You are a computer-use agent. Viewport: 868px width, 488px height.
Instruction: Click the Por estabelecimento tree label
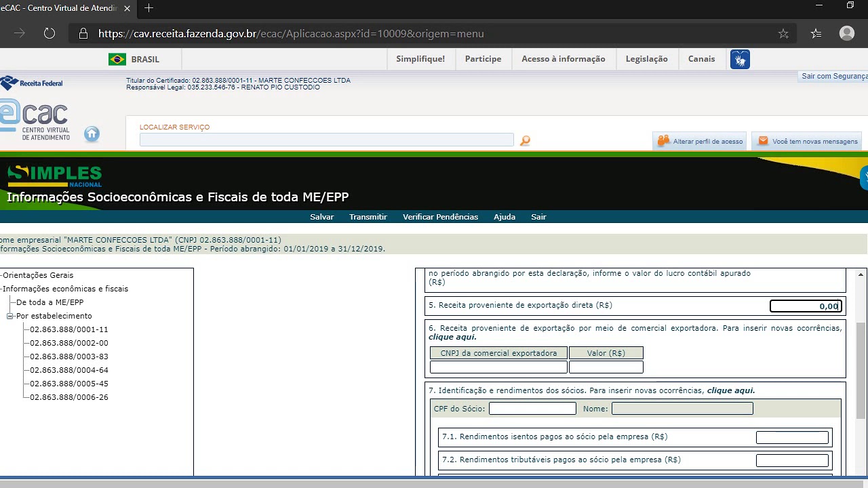[x=54, y=316]
